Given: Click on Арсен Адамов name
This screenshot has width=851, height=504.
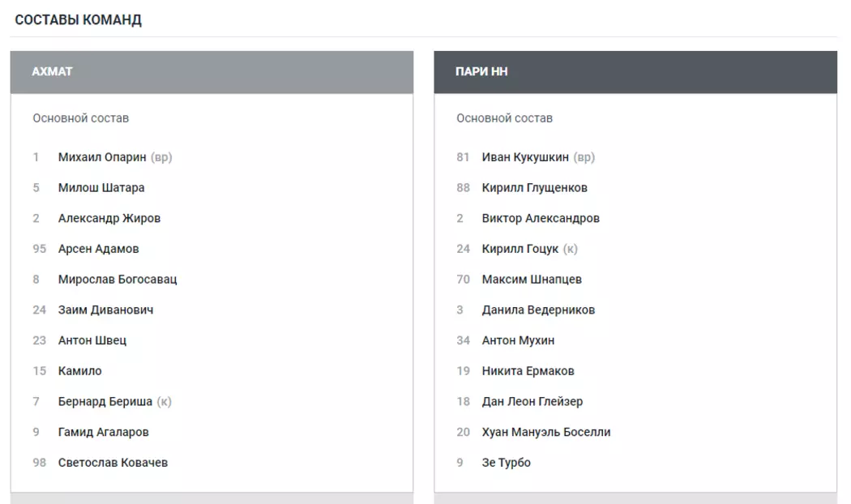Looking at the screenshot, I should click(99, 249).
